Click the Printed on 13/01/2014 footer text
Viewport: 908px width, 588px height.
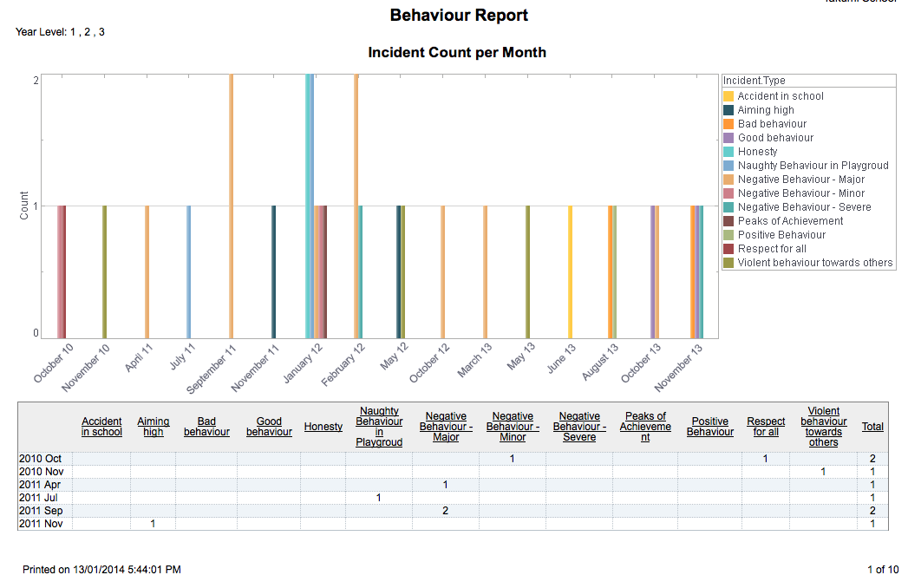tap(102, 570)
